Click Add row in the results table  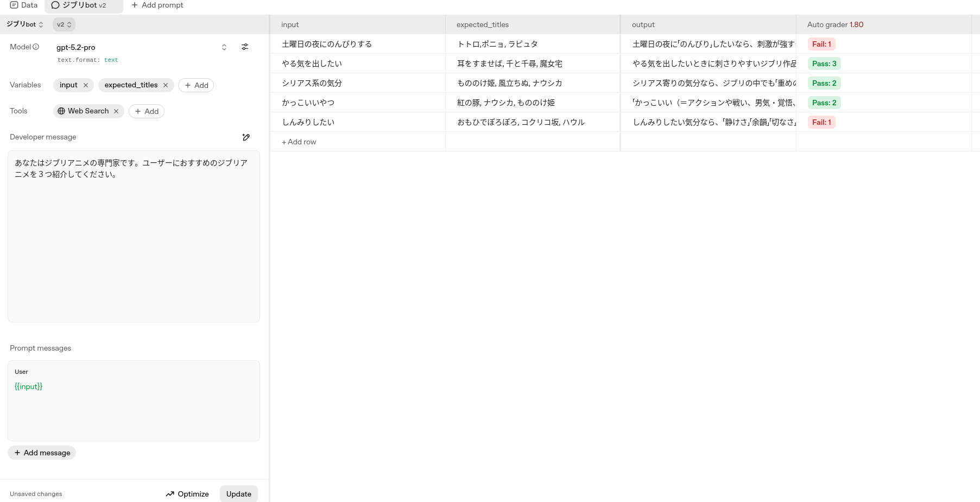tap(299, 142)
